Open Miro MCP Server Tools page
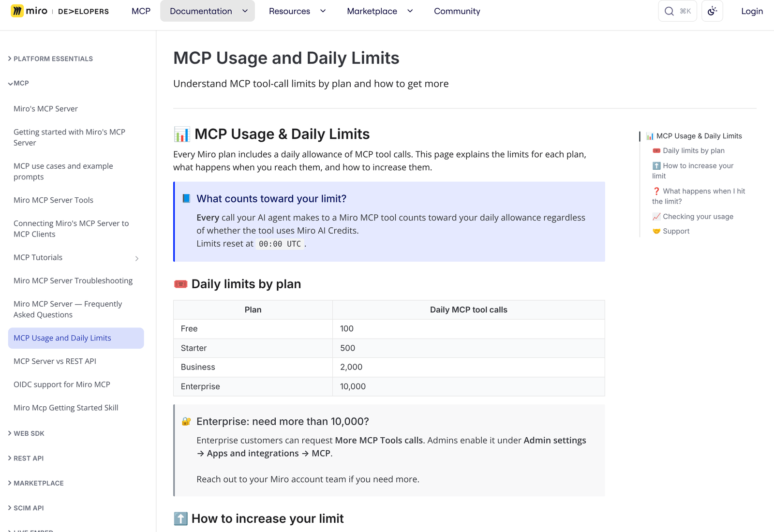This screenshot has width=774, height=532. point(53,200)
